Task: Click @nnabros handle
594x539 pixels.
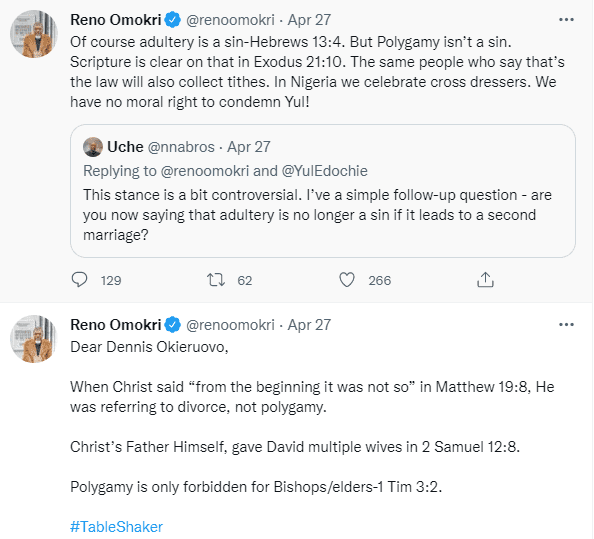Action: coord(181,147)
